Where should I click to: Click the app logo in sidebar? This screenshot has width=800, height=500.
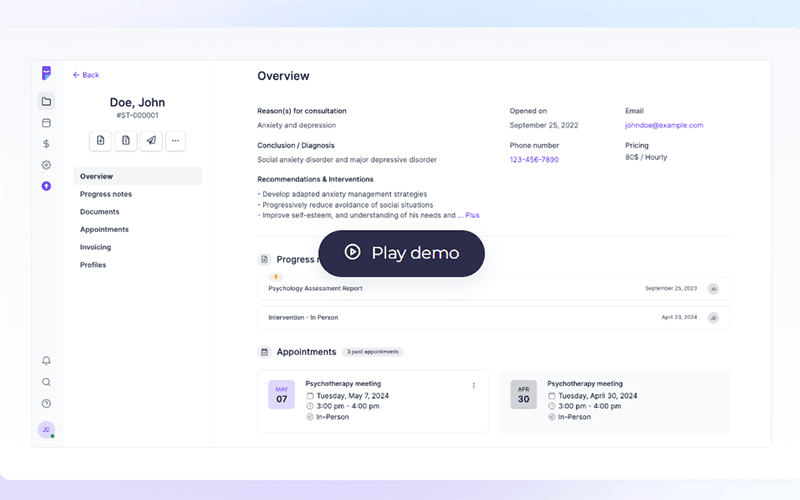point(46,73)
